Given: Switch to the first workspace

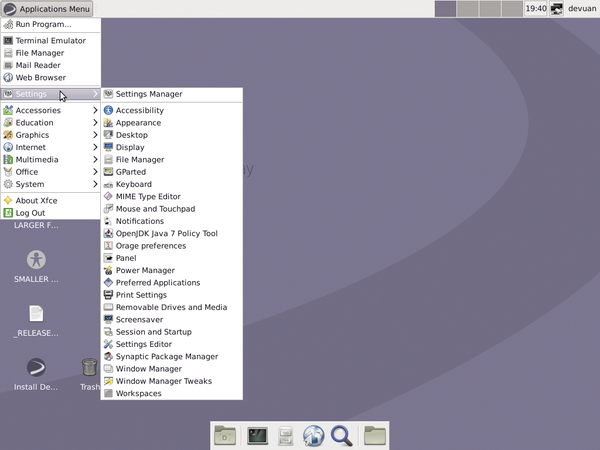Looking at the screenshot, I should pyautogui.click(x=445, y=9).
